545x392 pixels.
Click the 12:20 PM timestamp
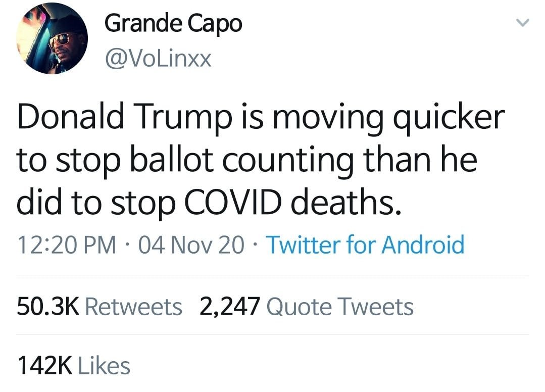pyautogui.click(x=65, y=245)
